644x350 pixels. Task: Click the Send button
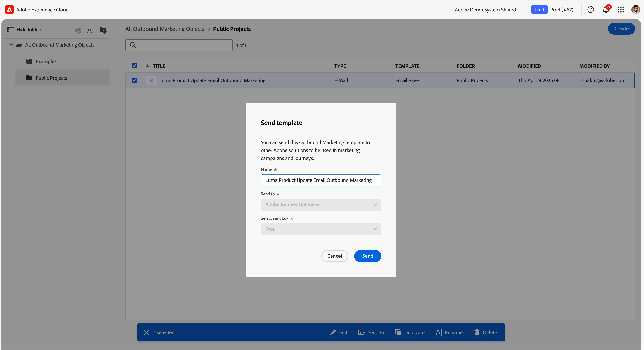tap(367, 256)
